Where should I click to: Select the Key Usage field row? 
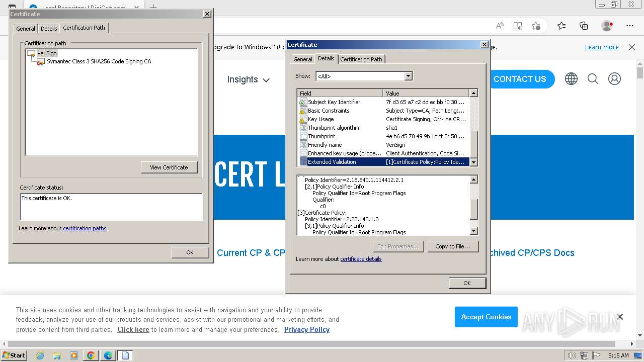click(383, 119)
